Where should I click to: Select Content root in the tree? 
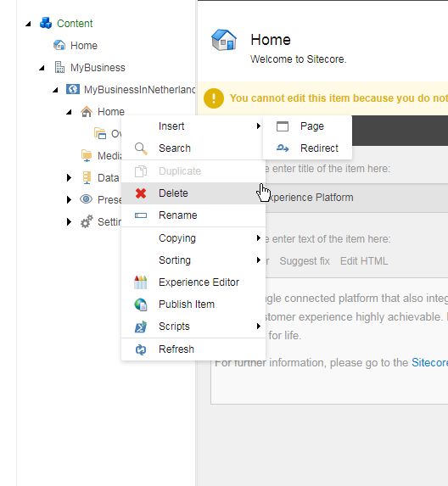[x=75, y=24]
